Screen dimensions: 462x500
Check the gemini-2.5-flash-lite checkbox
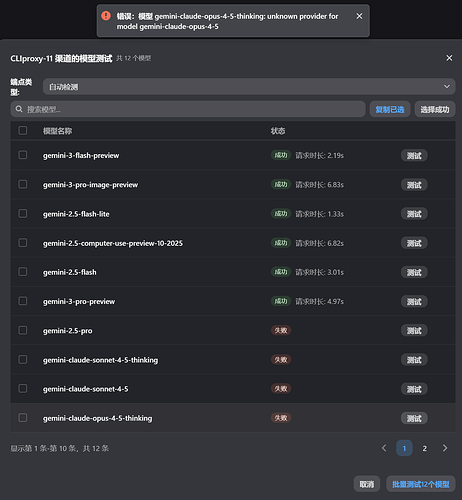[x=23, y=213]
